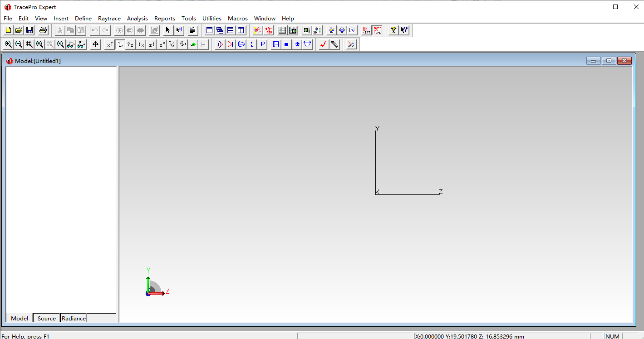Open the Analysis menu
Image resolution: width=644 pixels, height=339 pixels.
point(137,19)
